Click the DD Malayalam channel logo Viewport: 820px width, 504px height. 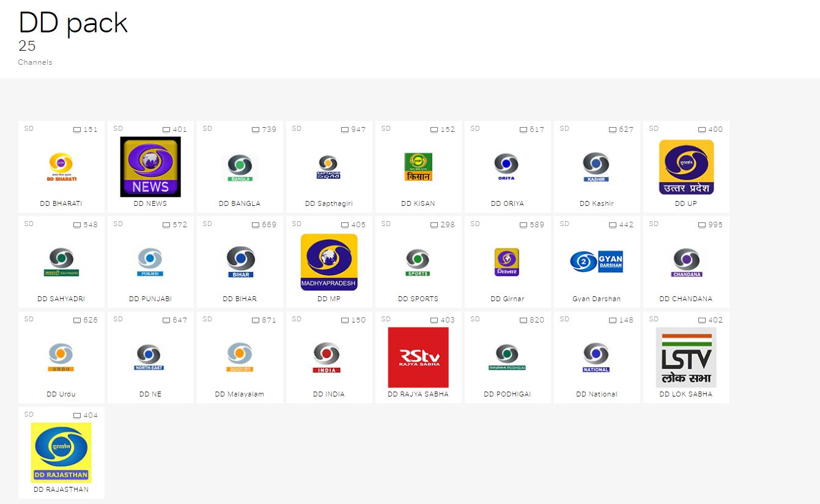240,357
